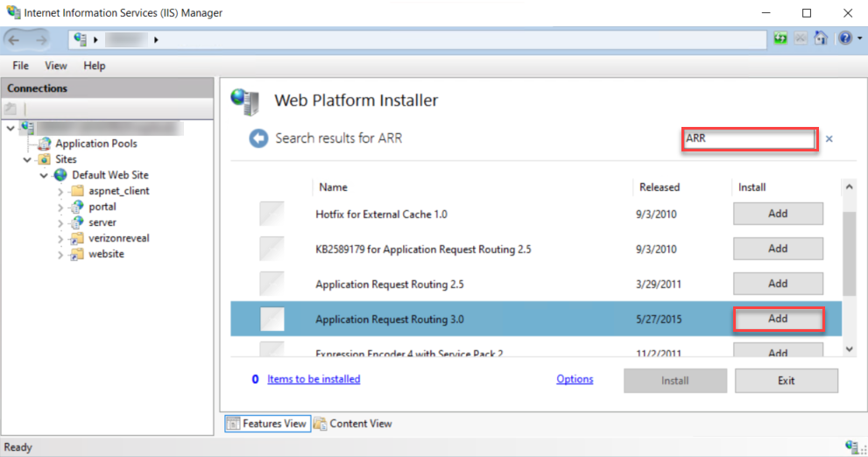Go back using the blue arrow next to Search results
The width and height of the screenshot is (868, 457).
coord(258,138)
